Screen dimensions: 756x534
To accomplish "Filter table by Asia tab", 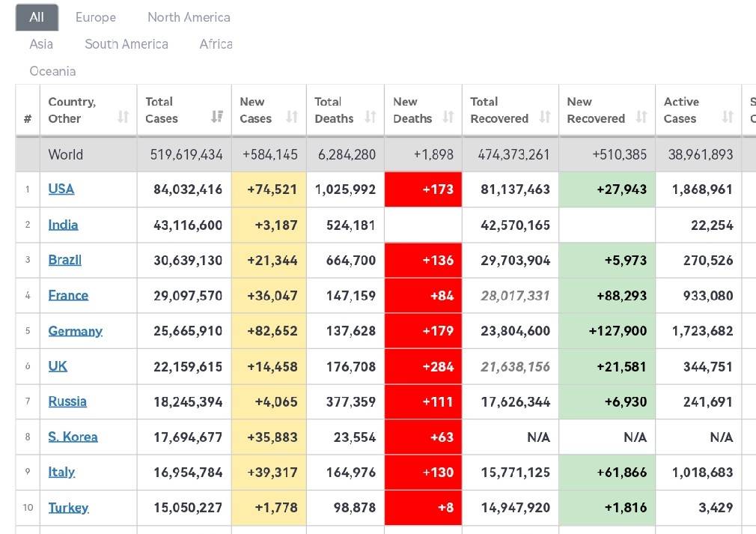I will pyautogui.click(x=41, y=44).
